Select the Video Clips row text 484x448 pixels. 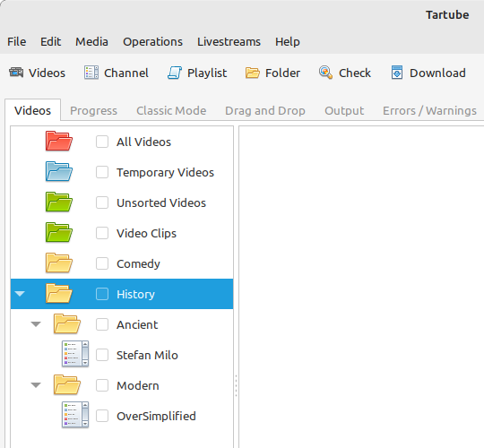tap(146, 233)
